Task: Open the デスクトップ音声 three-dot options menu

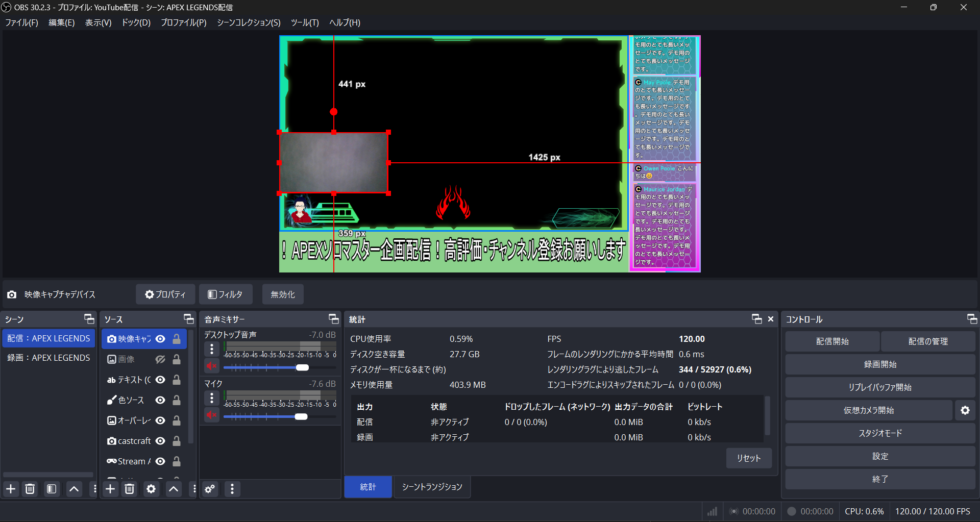Action: [212, 349]
